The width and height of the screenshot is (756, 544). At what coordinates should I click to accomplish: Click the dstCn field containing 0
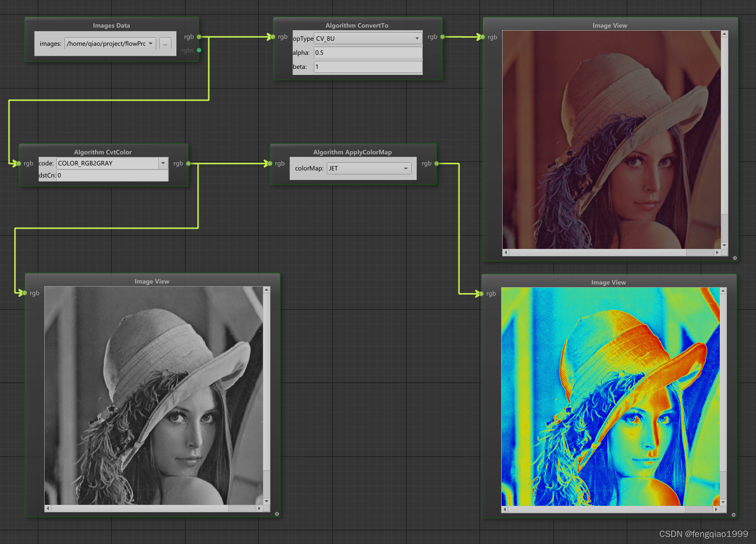click(112, 175)
